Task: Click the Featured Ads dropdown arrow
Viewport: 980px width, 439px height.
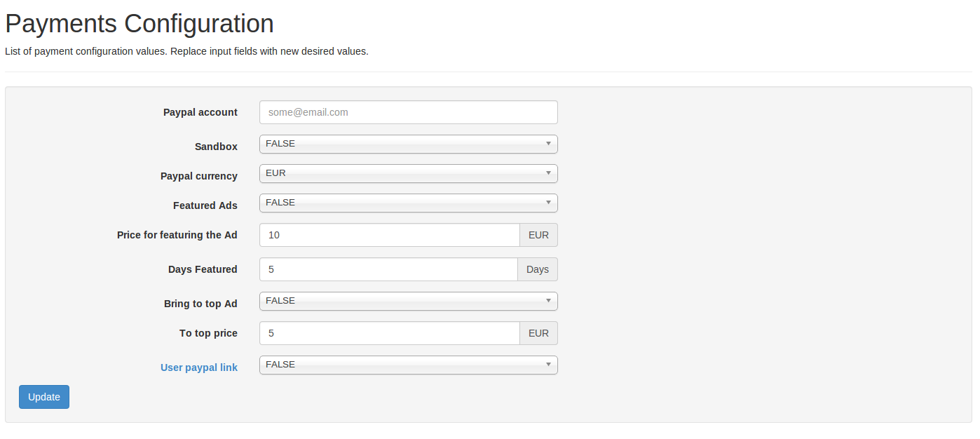Action: (x=548, y=203)
